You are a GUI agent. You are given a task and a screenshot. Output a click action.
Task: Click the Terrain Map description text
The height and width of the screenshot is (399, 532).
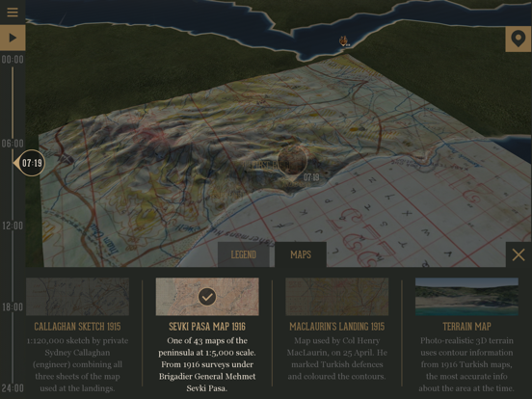point(466,364)
